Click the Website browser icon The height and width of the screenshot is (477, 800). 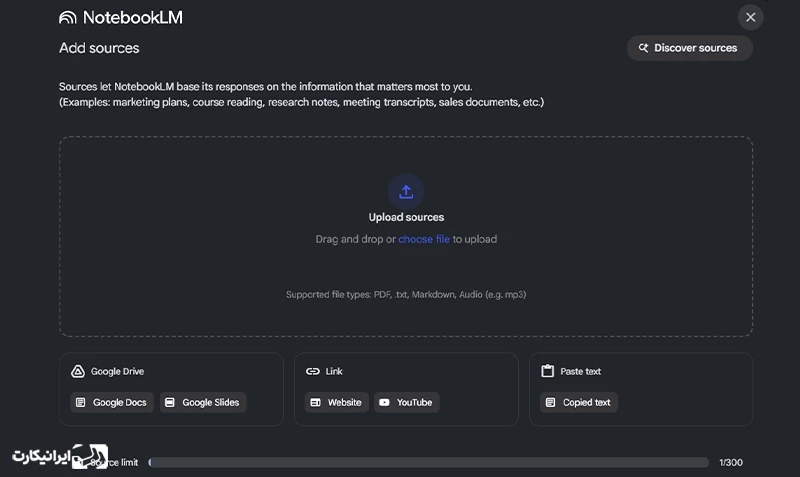[x=315, y=403]
